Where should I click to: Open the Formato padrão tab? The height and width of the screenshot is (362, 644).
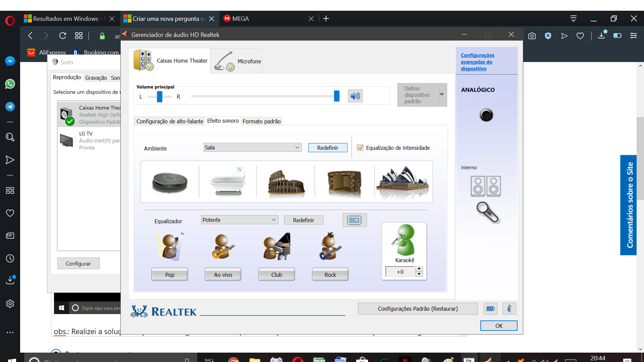coord(261,121)
